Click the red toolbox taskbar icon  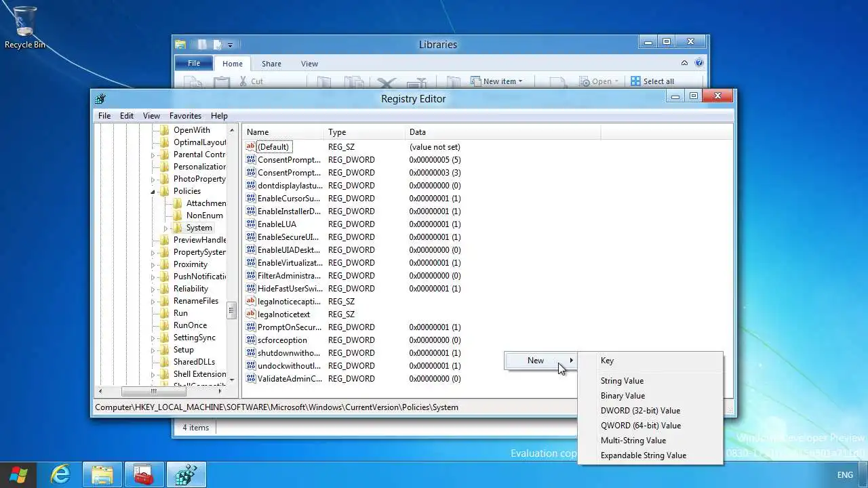[x=144, y=475]
